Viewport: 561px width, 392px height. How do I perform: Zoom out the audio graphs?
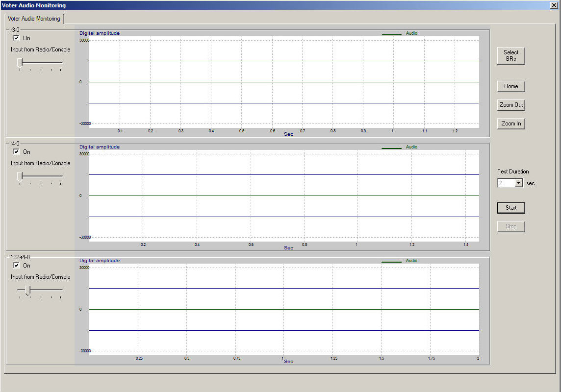(511, 105)
